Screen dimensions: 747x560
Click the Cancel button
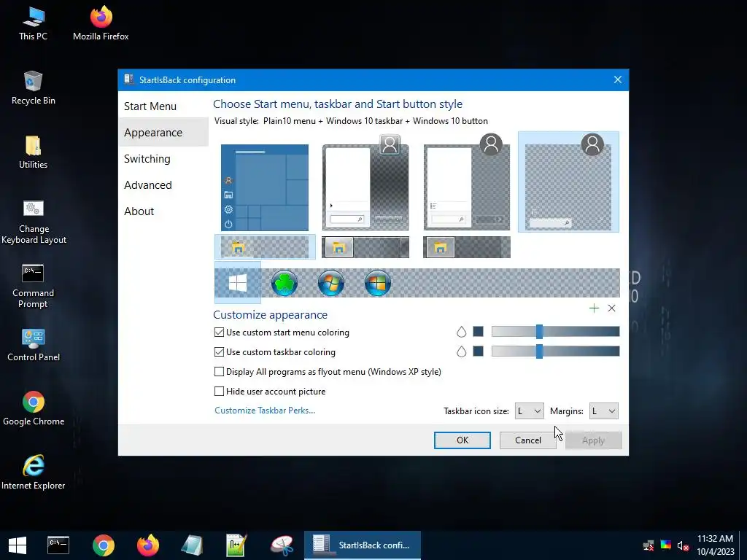(528, 440)
